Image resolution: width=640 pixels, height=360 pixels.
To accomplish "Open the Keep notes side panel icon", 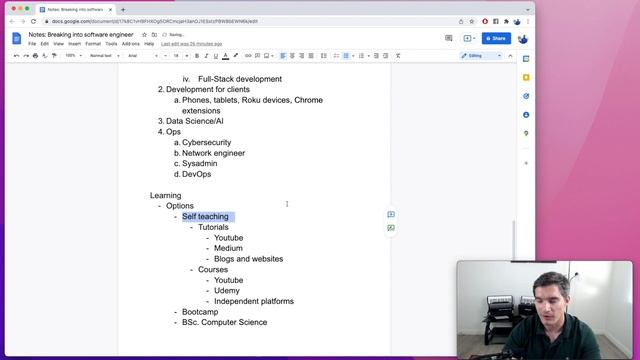I will pyautogui.click(x=526, y=78).
